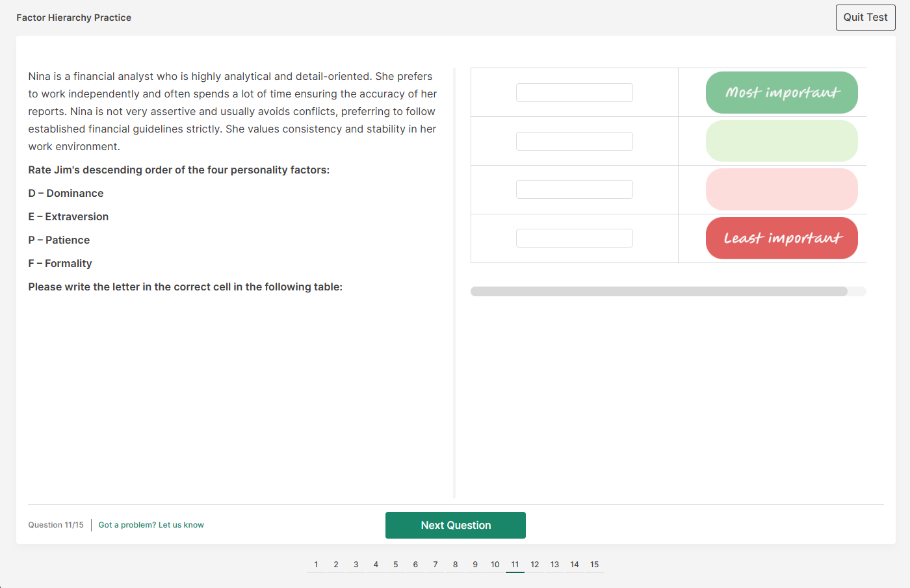Image resolution: width=910 pixels, height=588 pixels.
Task: Click the green 'Most important' label
Action: point(781,92)
